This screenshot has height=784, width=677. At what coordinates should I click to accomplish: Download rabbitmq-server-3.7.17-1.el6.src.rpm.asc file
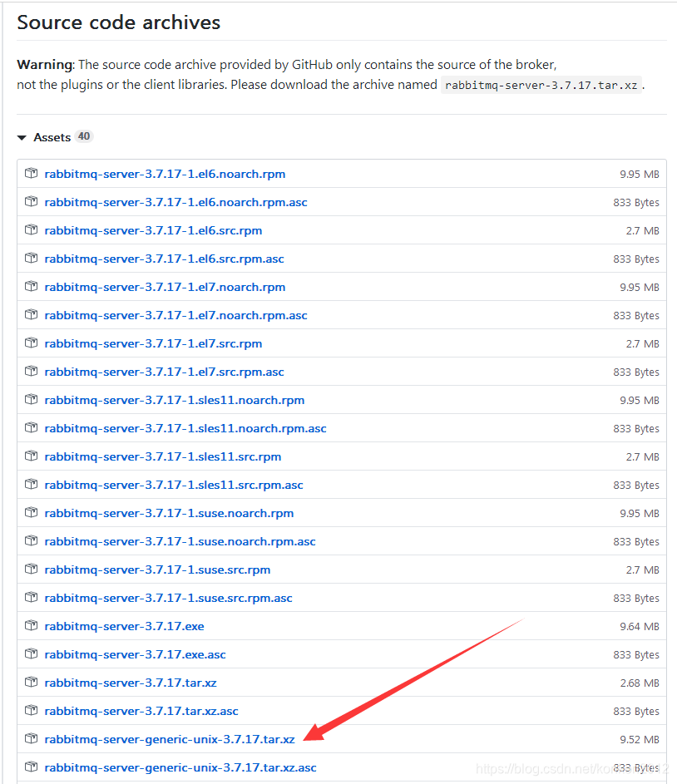tap(164, 259)
